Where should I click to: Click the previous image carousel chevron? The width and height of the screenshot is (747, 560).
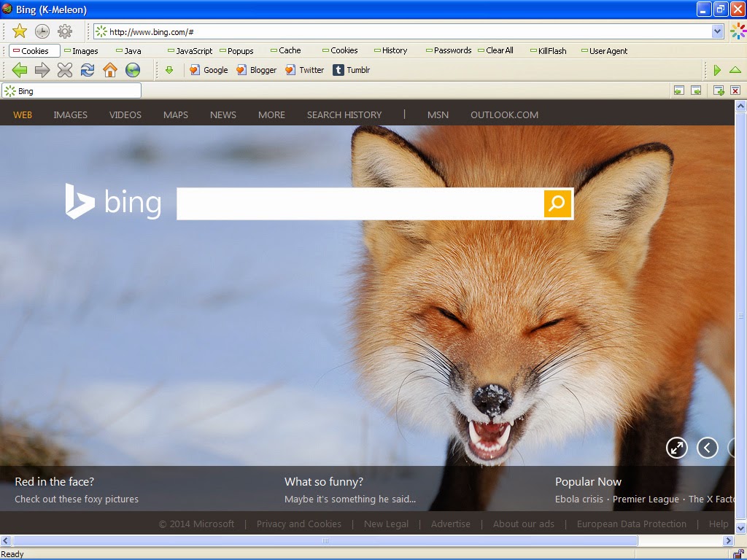click(x=708, y=448)
